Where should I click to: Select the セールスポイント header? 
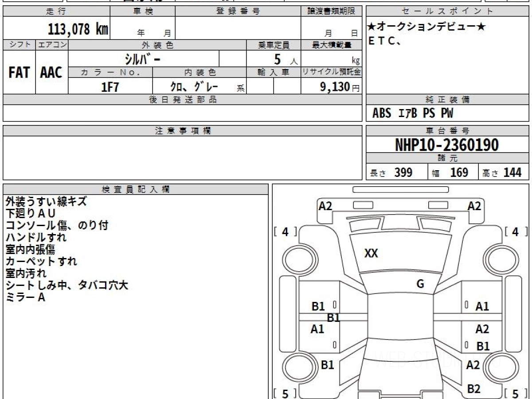point(448,12)
